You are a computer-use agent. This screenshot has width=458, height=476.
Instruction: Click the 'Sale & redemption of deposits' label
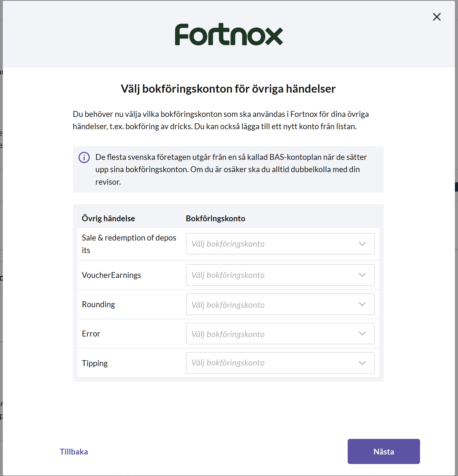(129, 244)
